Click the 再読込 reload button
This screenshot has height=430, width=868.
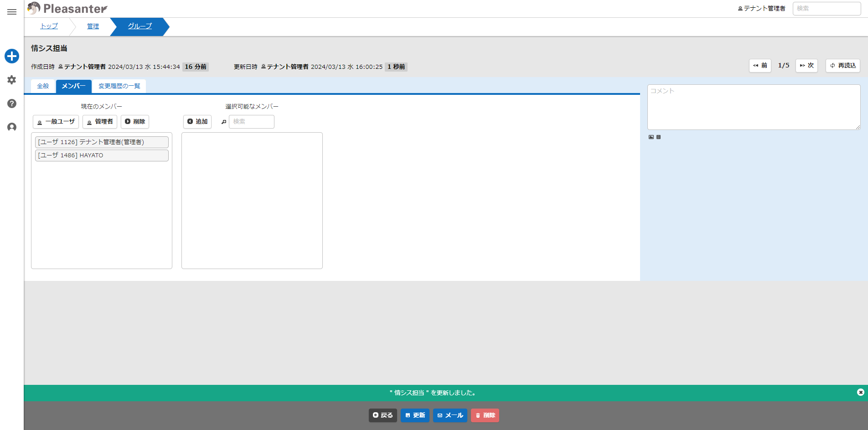(842, 66)
